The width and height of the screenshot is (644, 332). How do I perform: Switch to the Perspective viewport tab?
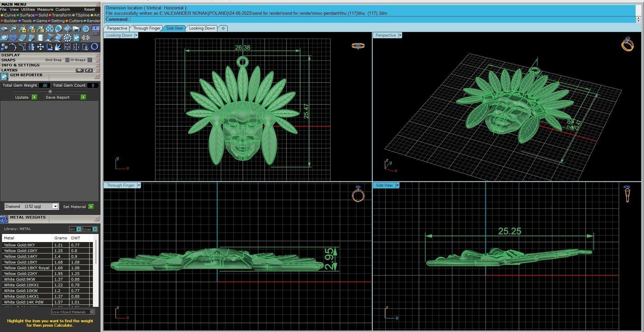click(117, 28)
